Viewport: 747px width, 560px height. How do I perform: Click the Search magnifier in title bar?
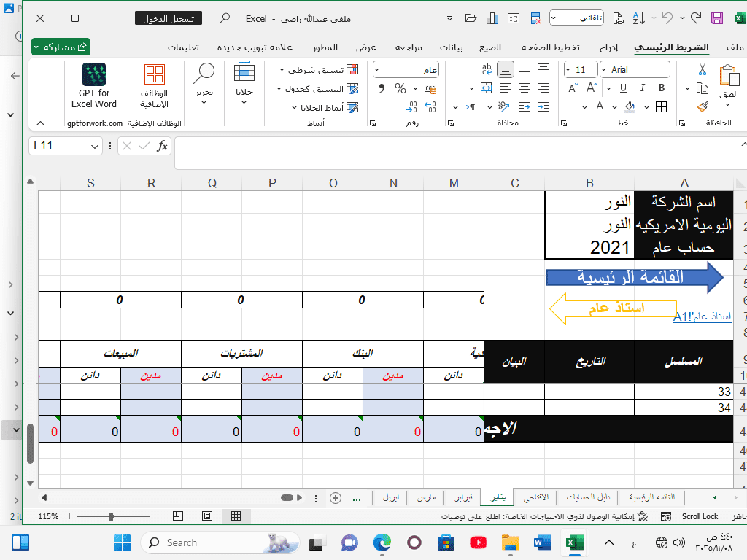tap(225, 18)
